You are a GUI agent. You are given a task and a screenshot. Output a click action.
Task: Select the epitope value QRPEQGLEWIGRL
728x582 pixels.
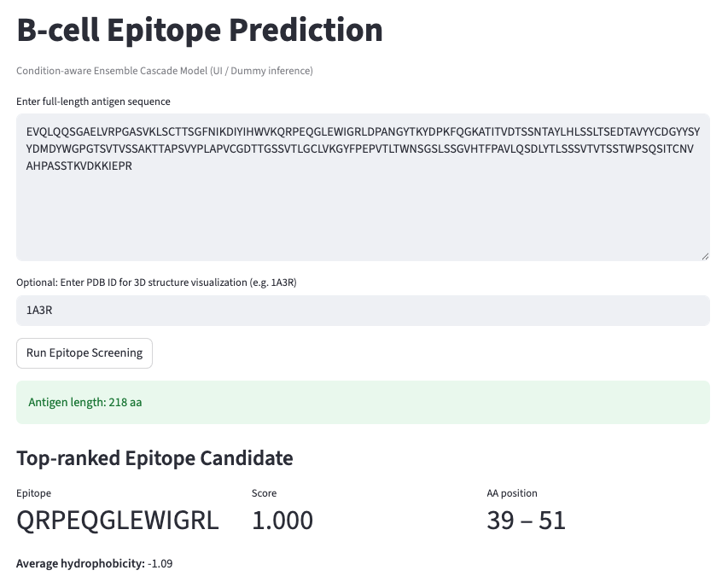(x=118, y=521)
